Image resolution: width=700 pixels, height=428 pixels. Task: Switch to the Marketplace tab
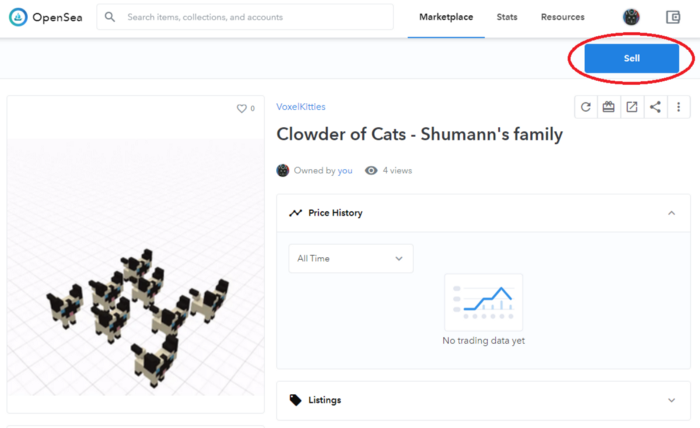coord(446,17)
